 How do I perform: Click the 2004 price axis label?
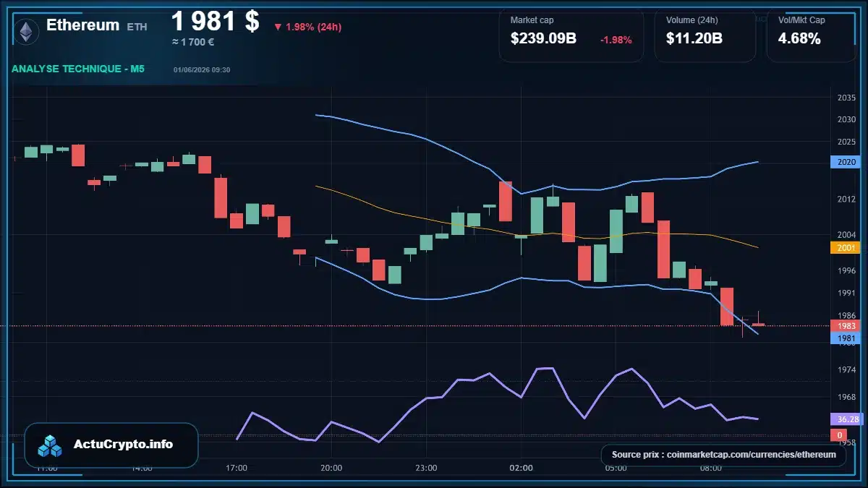coord(846,235)
